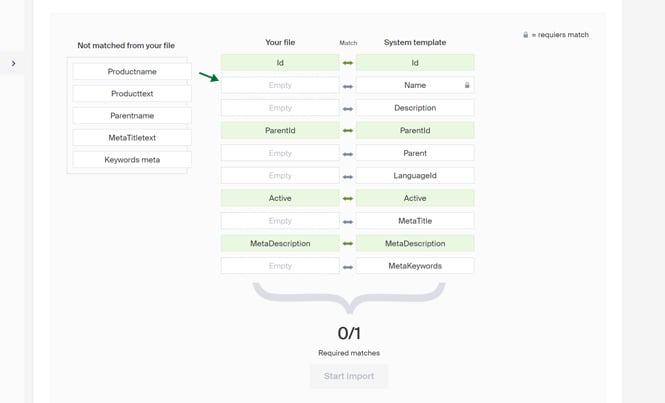The height and width of the screenshot is (403, 665).
Task: Click the green match arrow for Active
Action: point(348,198)
